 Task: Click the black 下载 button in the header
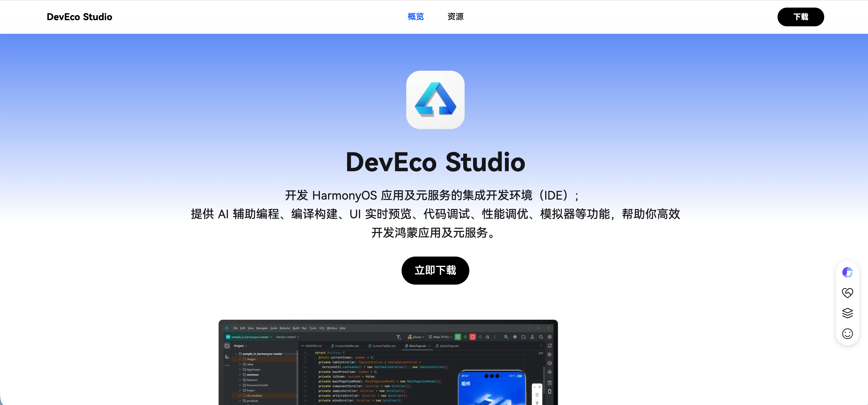[x=801, y=17]
